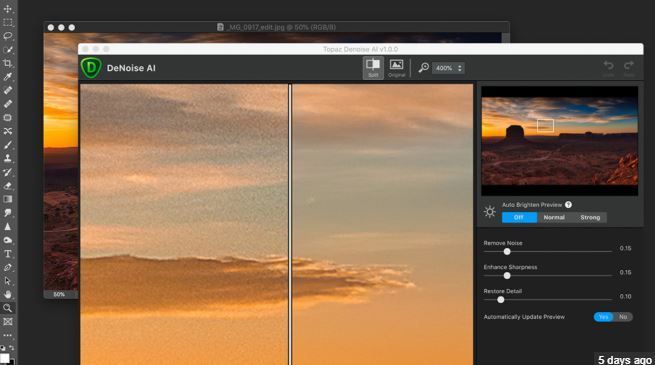The width and height of the screenshot is (655, 365).
Task: Switch to Original view mode
Action: (x=396, y=68)
